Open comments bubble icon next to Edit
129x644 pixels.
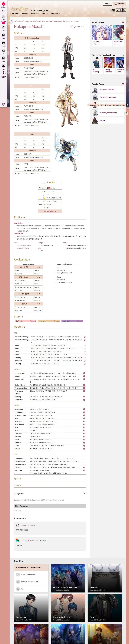pyautogui.click(x=71, y=26)
